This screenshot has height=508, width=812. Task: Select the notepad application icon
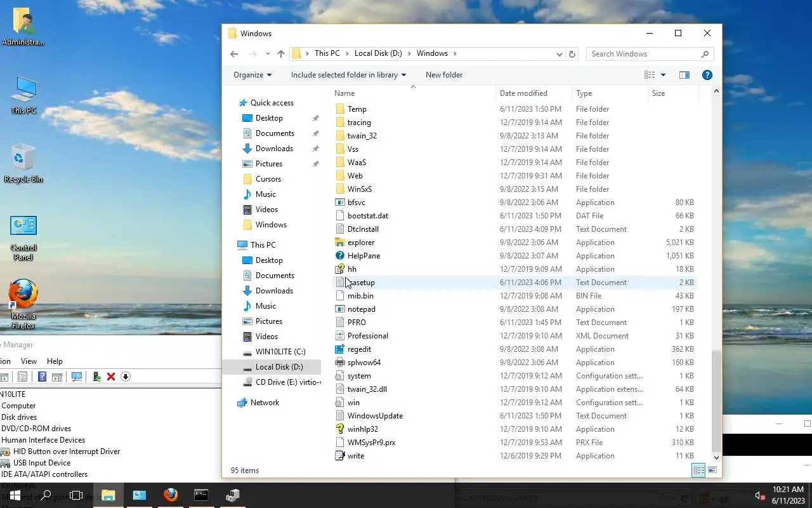(x=340, y=309)
